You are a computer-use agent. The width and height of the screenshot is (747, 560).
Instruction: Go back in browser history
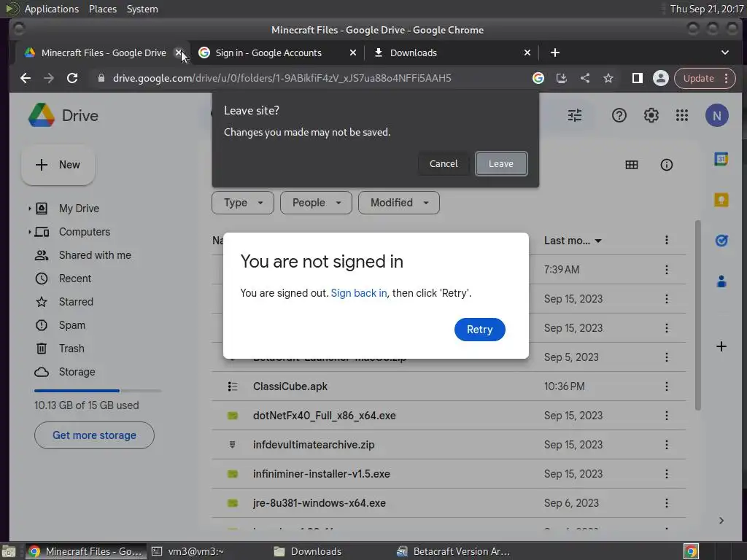coord(26,78)
